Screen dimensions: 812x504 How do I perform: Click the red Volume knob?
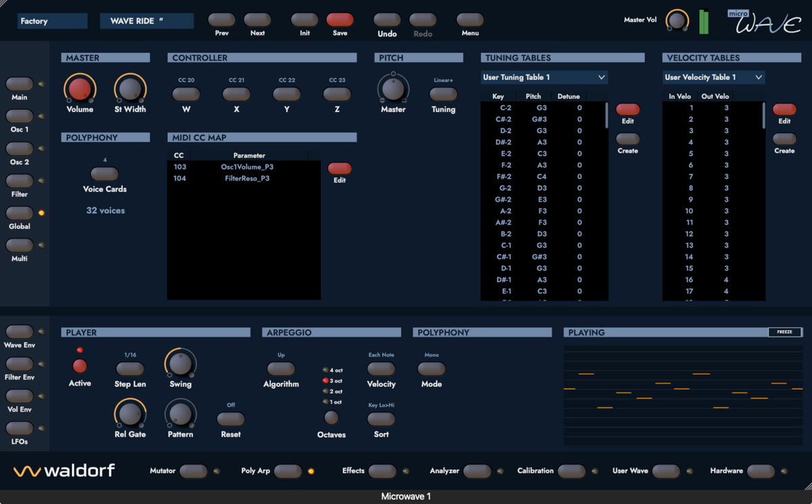(80, 89)
